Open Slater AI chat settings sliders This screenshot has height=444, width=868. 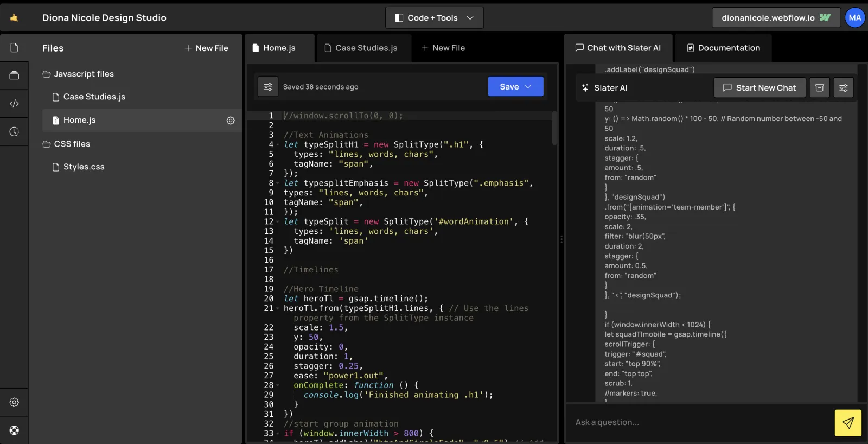[x=844, y=87]
